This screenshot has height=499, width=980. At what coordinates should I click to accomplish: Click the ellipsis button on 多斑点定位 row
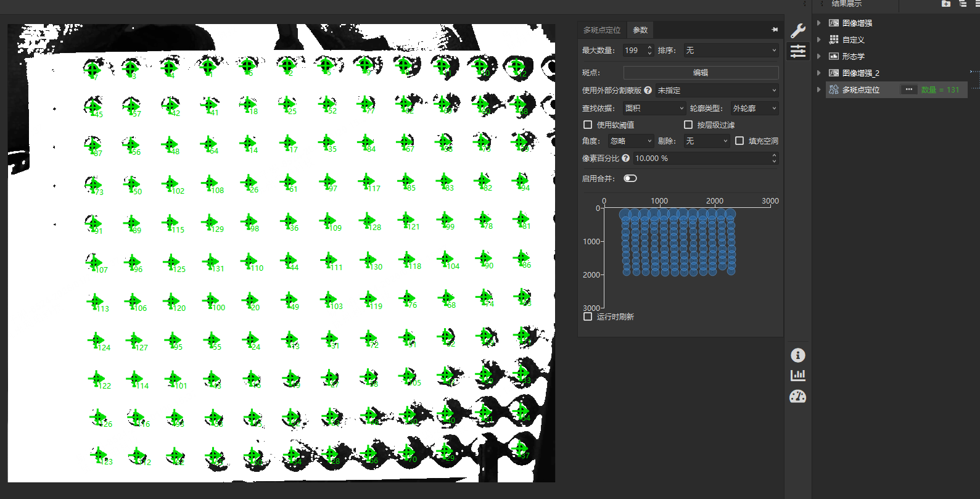[x=908, y=89]
